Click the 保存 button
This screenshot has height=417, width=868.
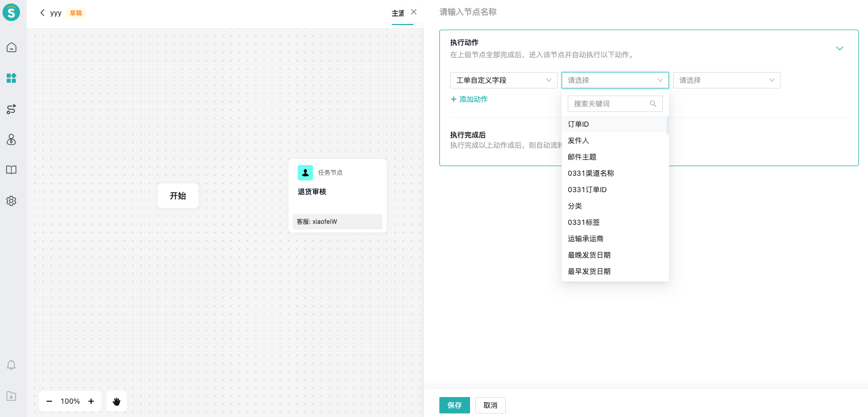click(x=454, y=405)
